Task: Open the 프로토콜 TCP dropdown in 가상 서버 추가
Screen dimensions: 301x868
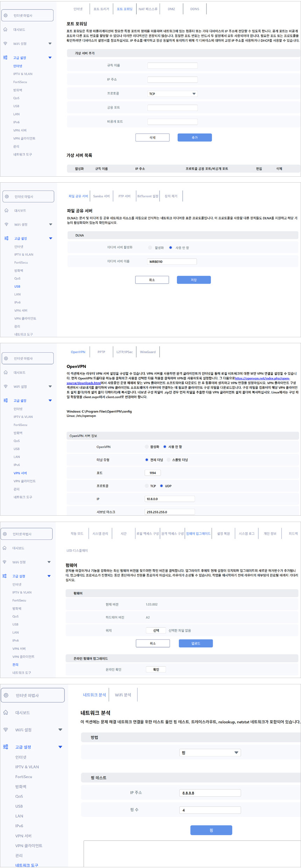Action: point(172,94)
